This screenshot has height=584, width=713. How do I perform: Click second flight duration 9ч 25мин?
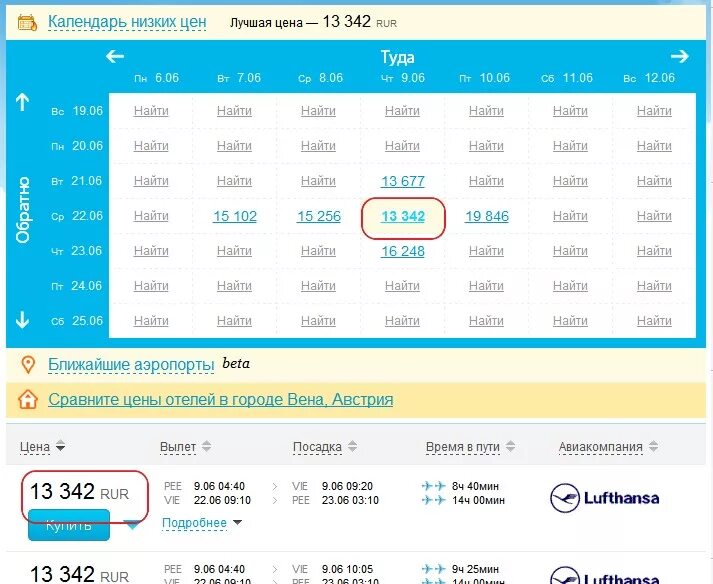475,569
